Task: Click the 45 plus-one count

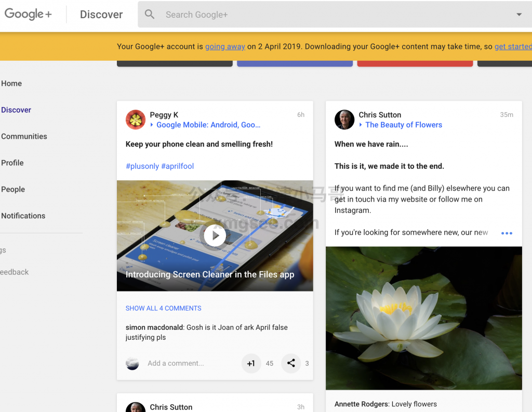Action: click(x=270, y=364)
